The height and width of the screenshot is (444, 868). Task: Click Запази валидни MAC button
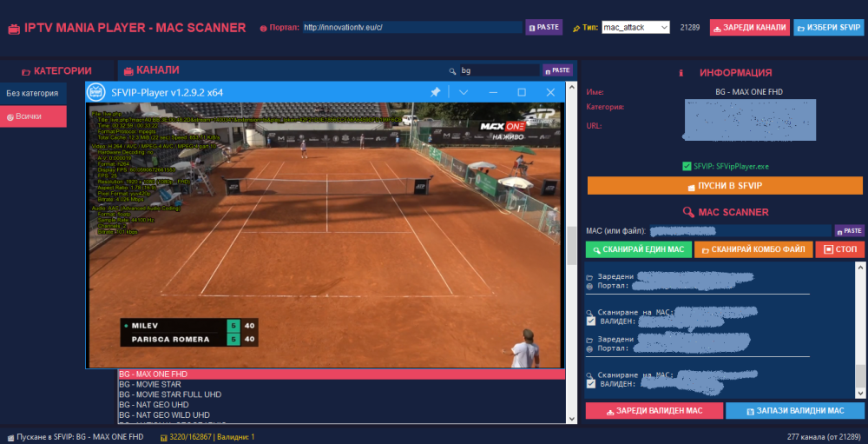coord(794,411)
